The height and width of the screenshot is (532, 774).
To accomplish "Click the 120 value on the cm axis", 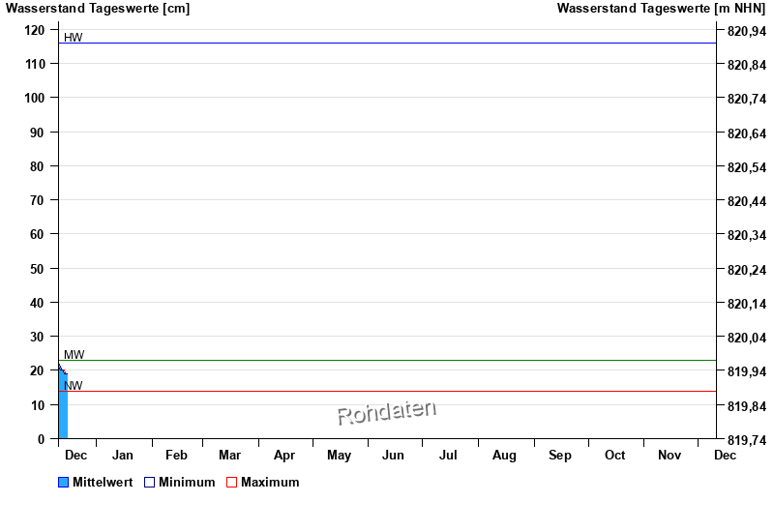I will pos(35,30).
